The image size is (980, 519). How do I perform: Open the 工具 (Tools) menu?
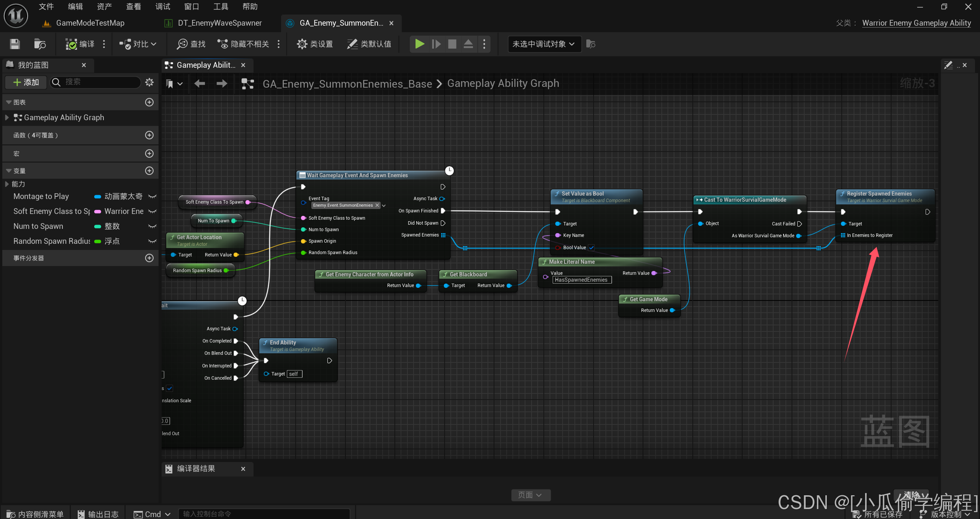coord(221,7)
